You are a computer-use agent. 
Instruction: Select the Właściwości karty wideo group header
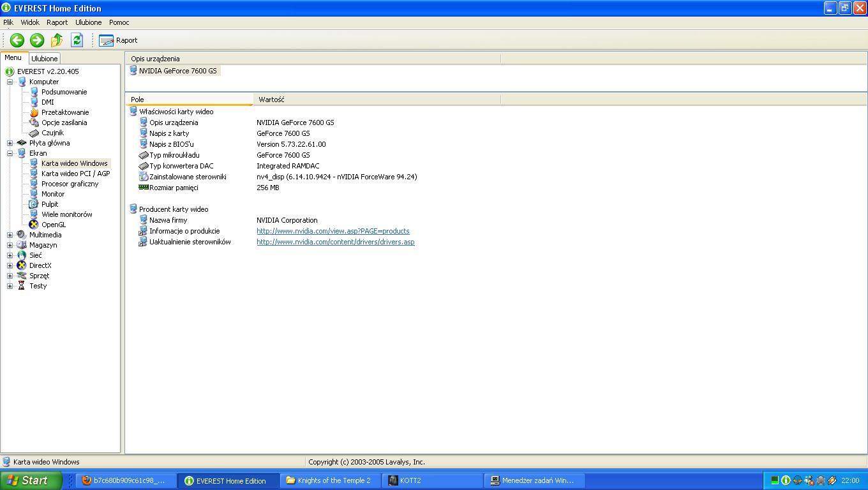coord(176,112)
